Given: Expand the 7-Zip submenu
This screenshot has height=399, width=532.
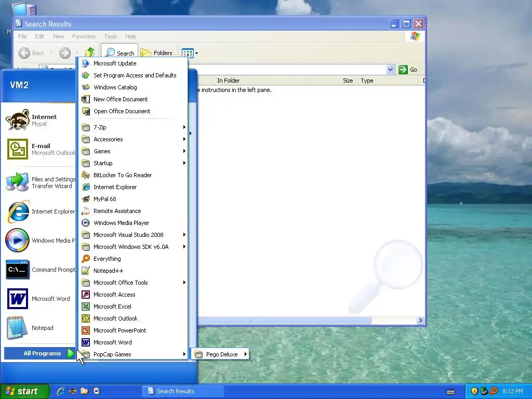Looking at the screenshot, I should tap(133, 127).
